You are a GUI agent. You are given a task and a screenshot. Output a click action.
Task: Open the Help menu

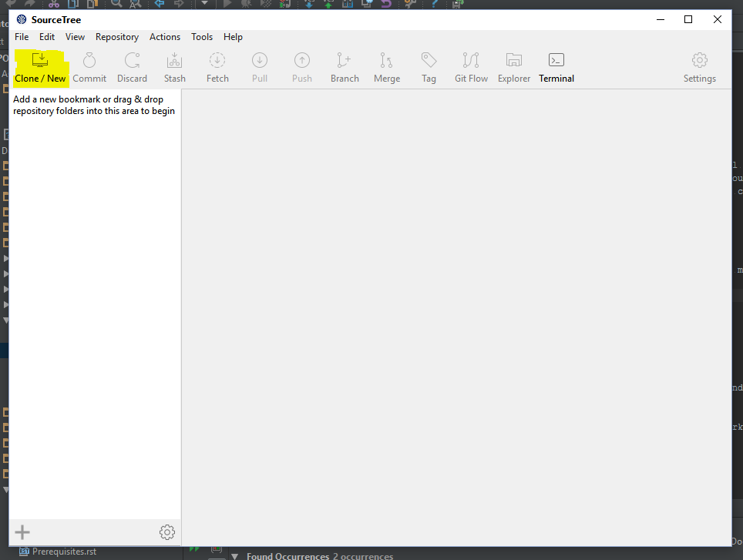click(233, 37)
